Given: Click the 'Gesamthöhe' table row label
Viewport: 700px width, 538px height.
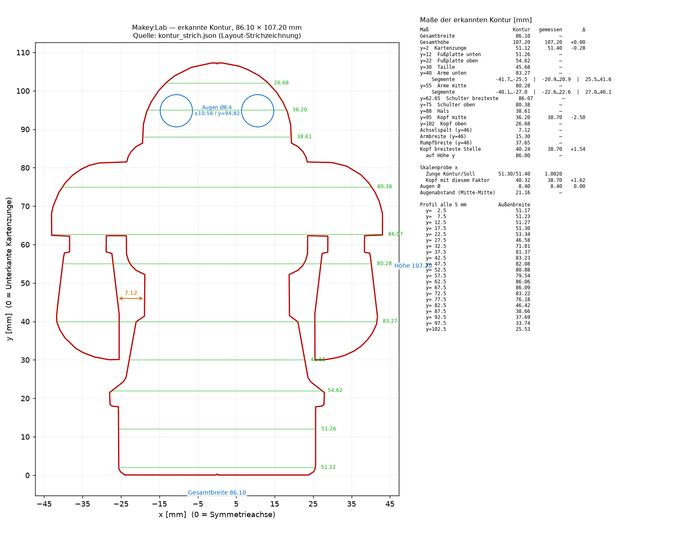Looking at the screenshot, I should (434, 42).
